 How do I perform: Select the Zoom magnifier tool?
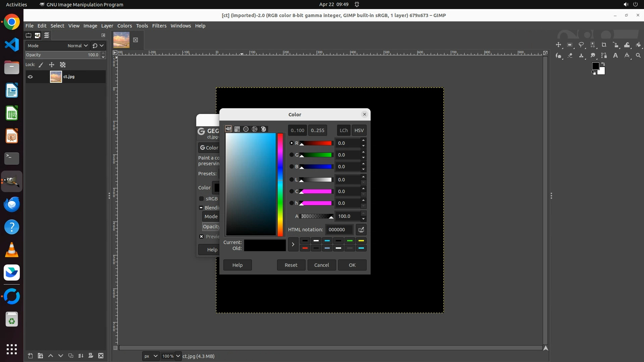638,56
